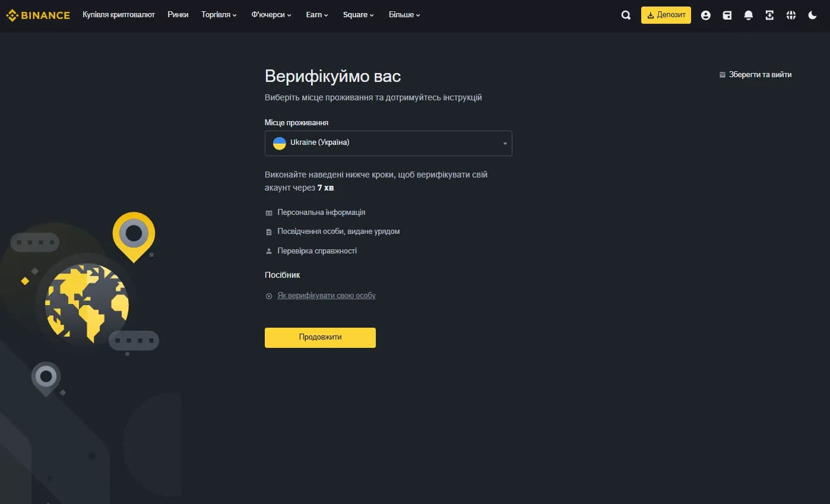The width and height of the screenshot is (830, 504).
Task: Expand the Earn dropdown menu
Action: [x=317, y=15]
